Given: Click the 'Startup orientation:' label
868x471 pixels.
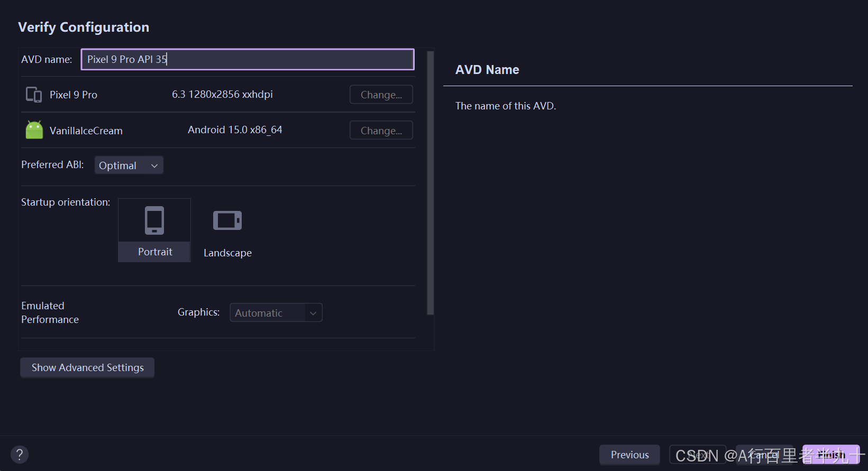Looking at the screenshot, I should 66,202.
